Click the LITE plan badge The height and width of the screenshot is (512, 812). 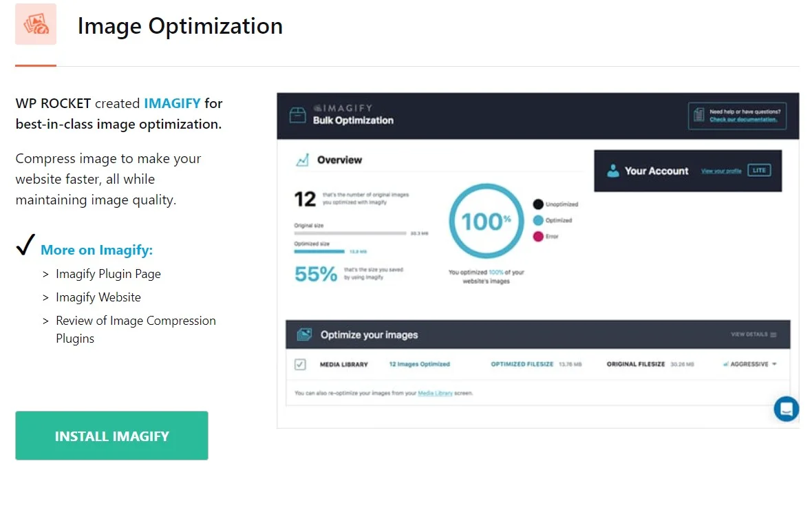pos(759,170)
